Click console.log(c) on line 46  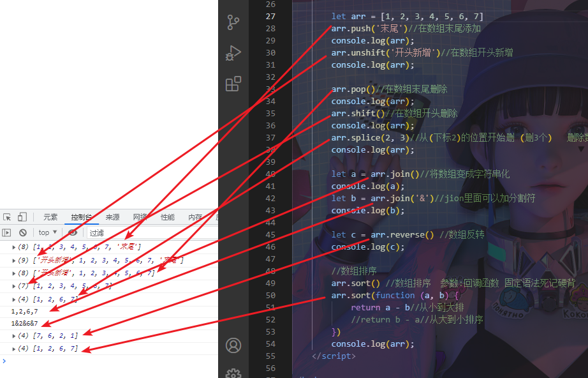tap(368, 247)
